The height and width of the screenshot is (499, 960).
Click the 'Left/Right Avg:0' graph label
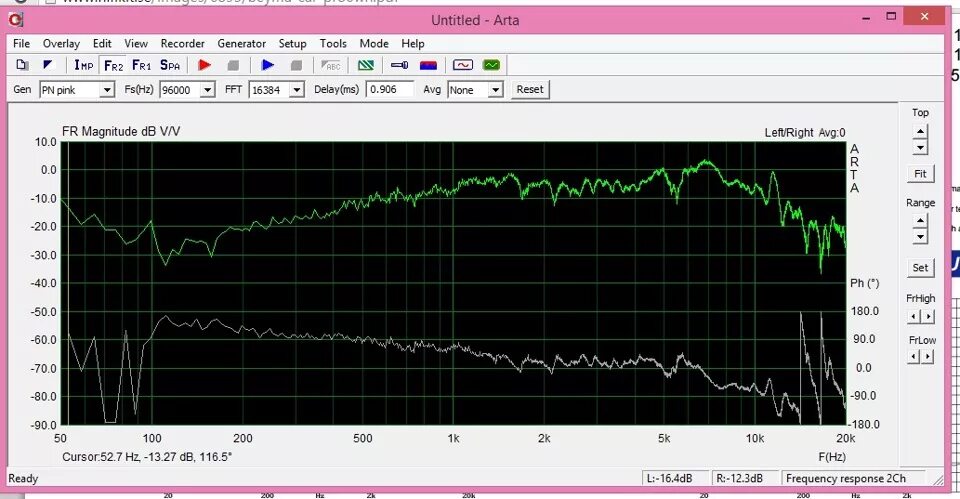804,132
